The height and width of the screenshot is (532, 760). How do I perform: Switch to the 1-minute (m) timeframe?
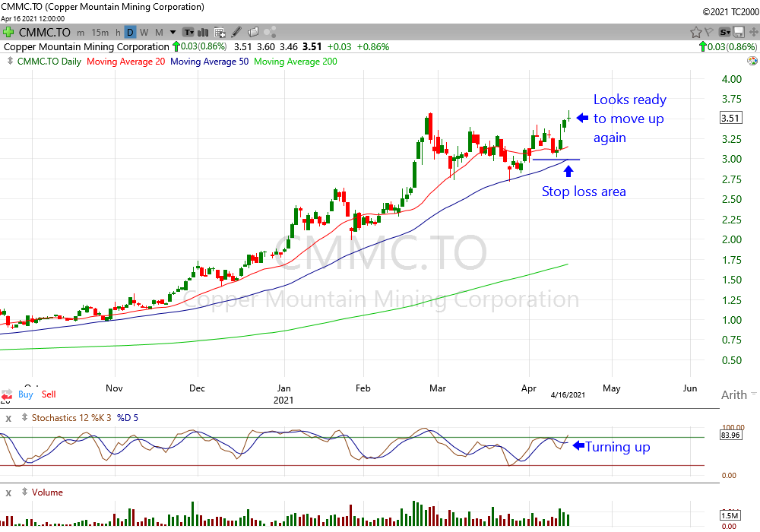(x=81, y=33)
